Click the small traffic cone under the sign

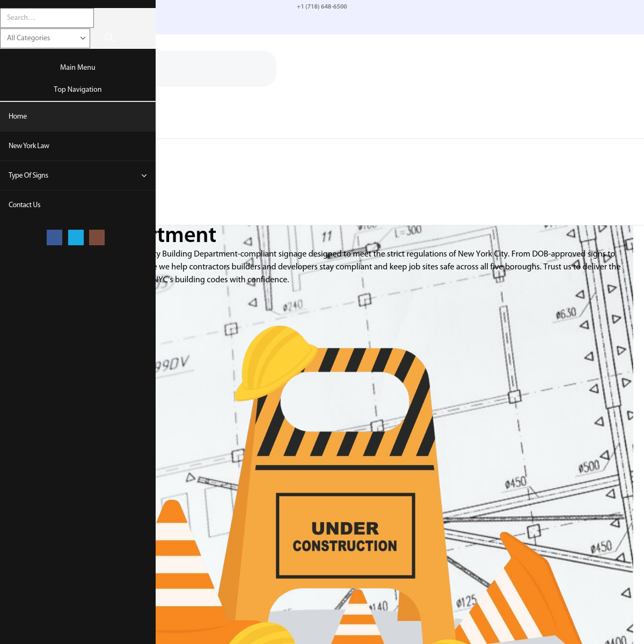coord(357,617)
